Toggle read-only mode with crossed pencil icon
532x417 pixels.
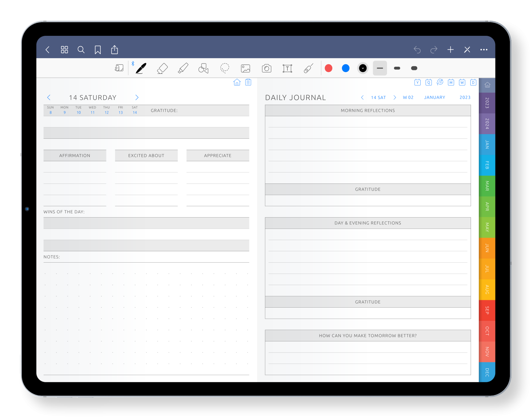pos(467,50)
